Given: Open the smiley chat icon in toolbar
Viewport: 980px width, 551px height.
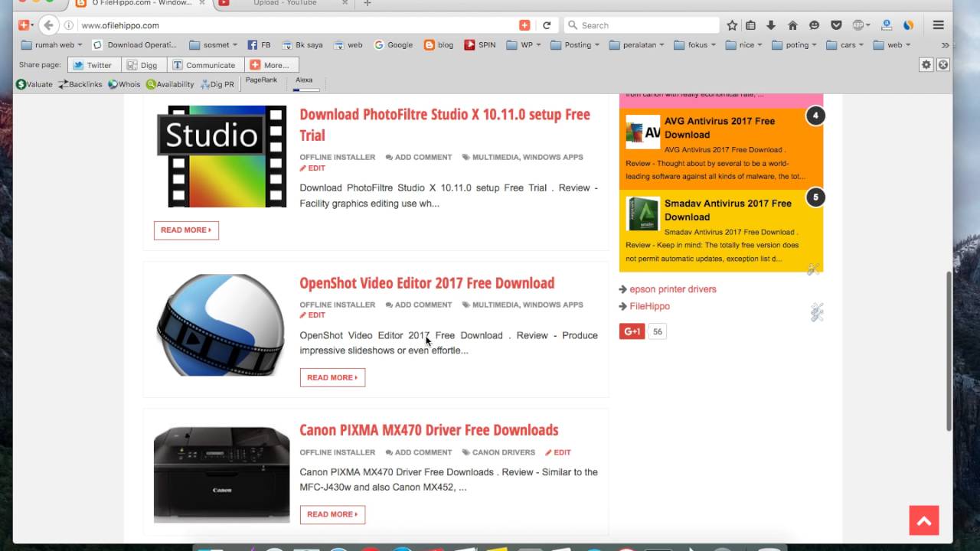Looking at the screenshot, I should click(x=814, y=25).
